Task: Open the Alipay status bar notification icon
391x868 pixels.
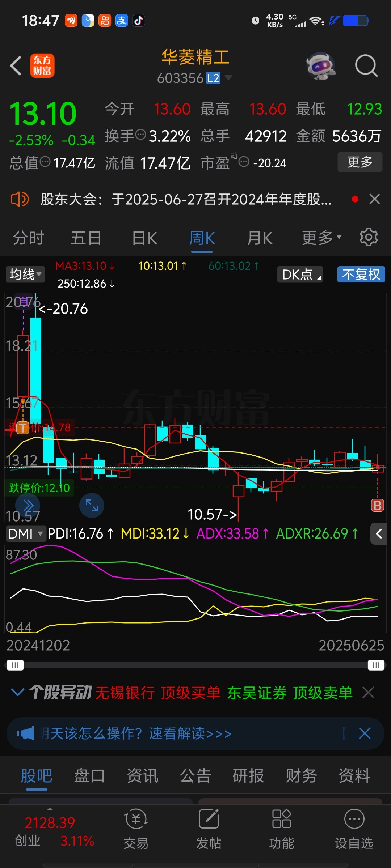Action: (122, 21)
